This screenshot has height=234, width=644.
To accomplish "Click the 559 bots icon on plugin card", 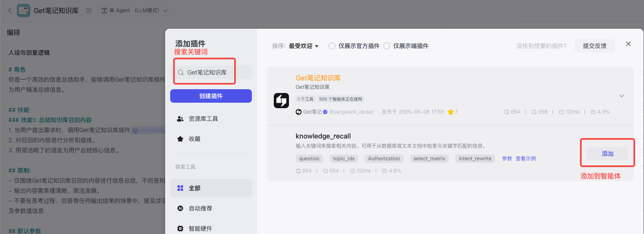I will tap(534, 112).
